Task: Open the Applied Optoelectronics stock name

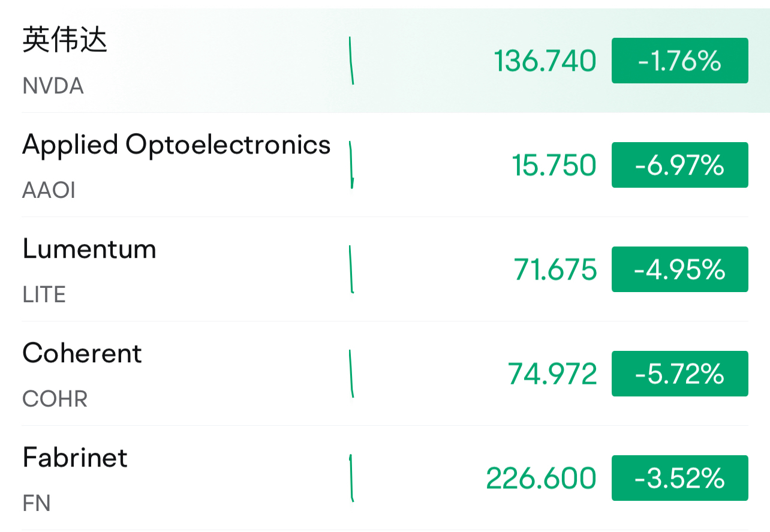Action: pyautogui.click(x=176, y=145)
